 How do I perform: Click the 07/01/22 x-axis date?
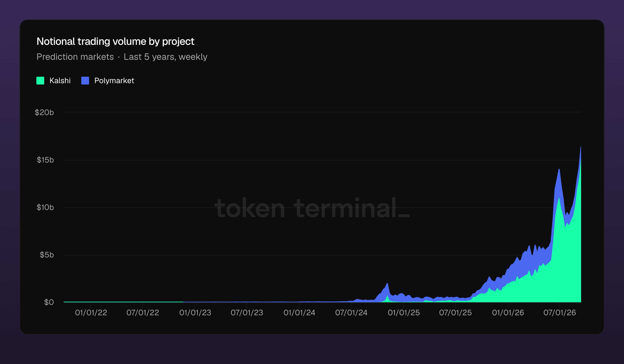(143, 312)
